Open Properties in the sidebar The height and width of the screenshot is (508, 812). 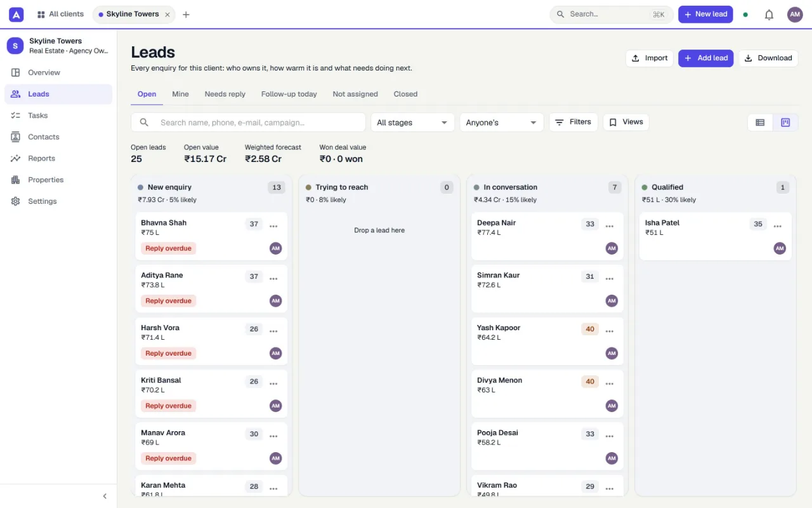(58, 180)
